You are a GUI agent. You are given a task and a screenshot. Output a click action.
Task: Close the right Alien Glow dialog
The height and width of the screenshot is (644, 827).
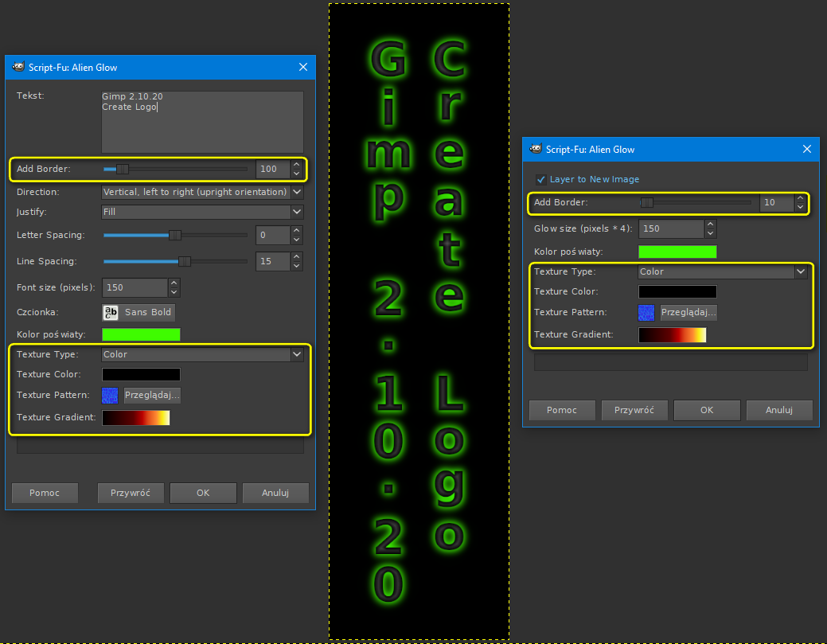click(x=807, y=150)
